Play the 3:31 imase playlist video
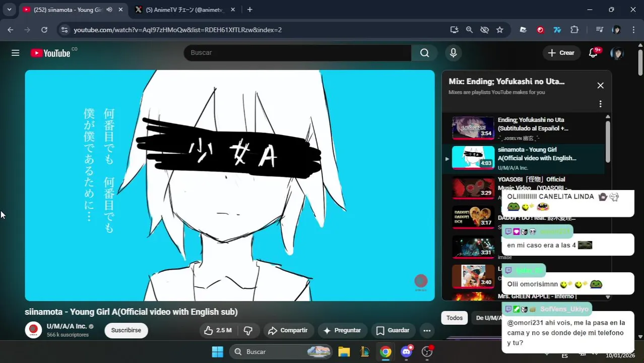The image size is (644, 363). click(473, 247)
